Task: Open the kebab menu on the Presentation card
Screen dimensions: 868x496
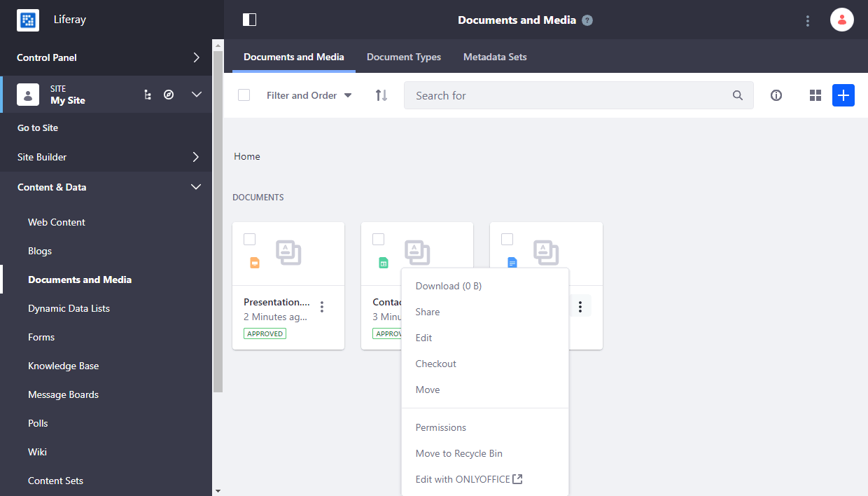Action: coord(321,306)
